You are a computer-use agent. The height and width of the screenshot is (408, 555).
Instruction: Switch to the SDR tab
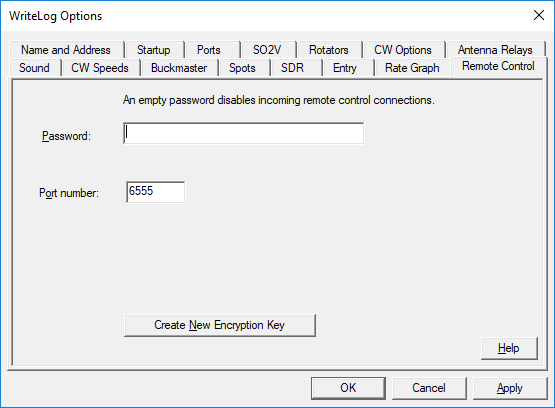pyautogui.click(x=293, y=68)
